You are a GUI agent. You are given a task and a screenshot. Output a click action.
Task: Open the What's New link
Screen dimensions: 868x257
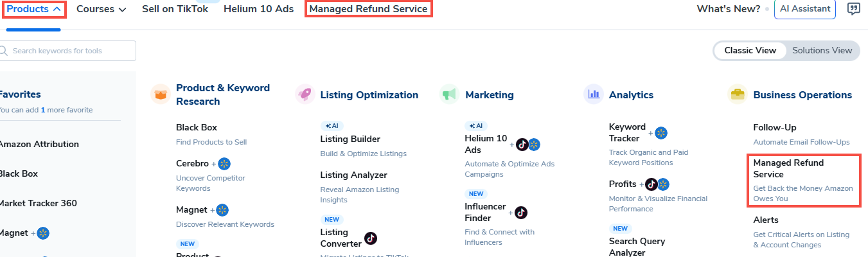pyautogui.click(x=729, y=9)
